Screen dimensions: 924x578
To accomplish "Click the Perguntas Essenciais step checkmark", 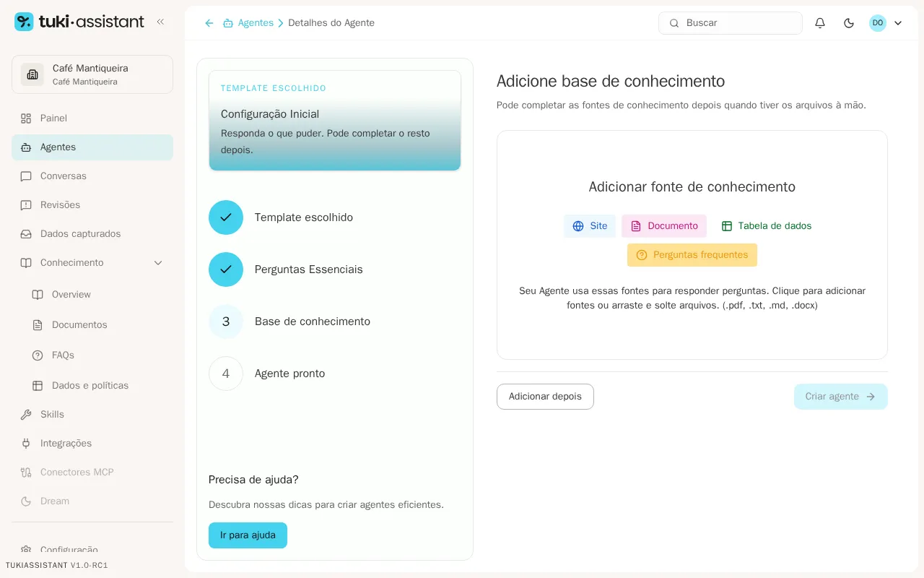I will (x=226, y=269).
